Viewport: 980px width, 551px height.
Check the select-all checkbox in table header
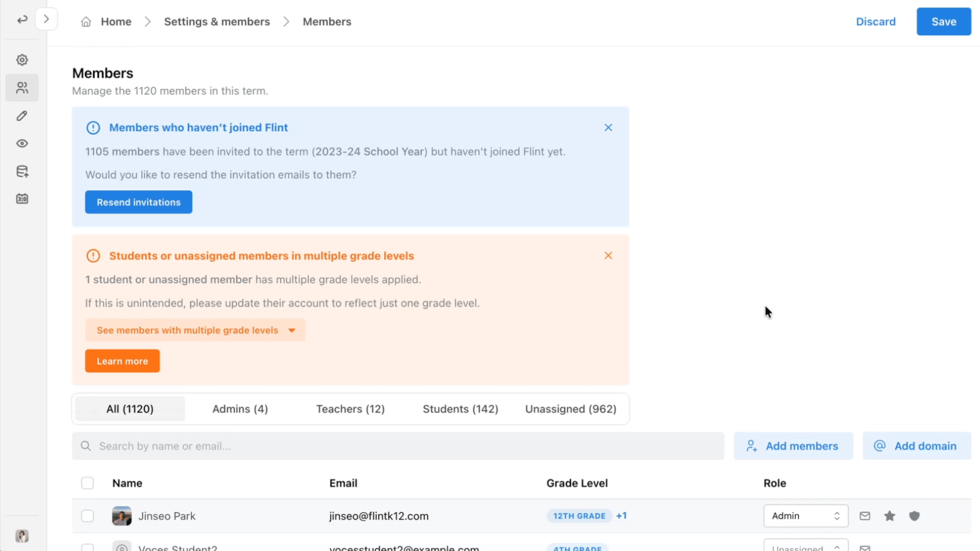pyautogui.click(x=87, y=483)
